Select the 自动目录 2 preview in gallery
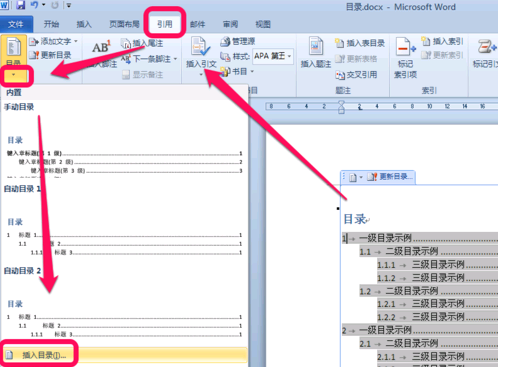Screen dimensions: 509x367 tap(124, 305)
